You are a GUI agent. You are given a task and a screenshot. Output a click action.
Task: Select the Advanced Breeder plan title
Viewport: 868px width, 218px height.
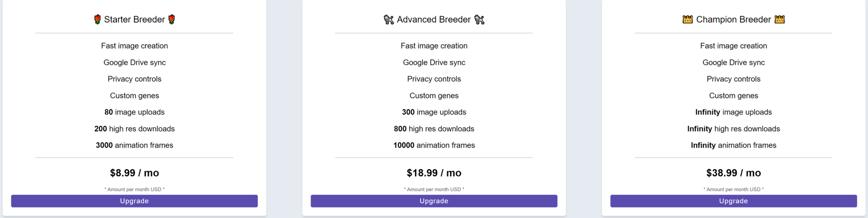(x=434, y=20)
